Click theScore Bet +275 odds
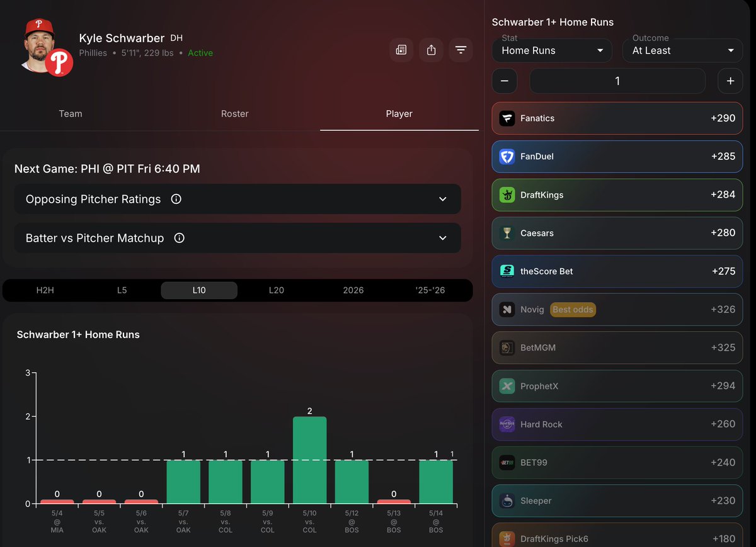Image resolution: width=756 pixels, height=547 pixels. pos(724,271)
